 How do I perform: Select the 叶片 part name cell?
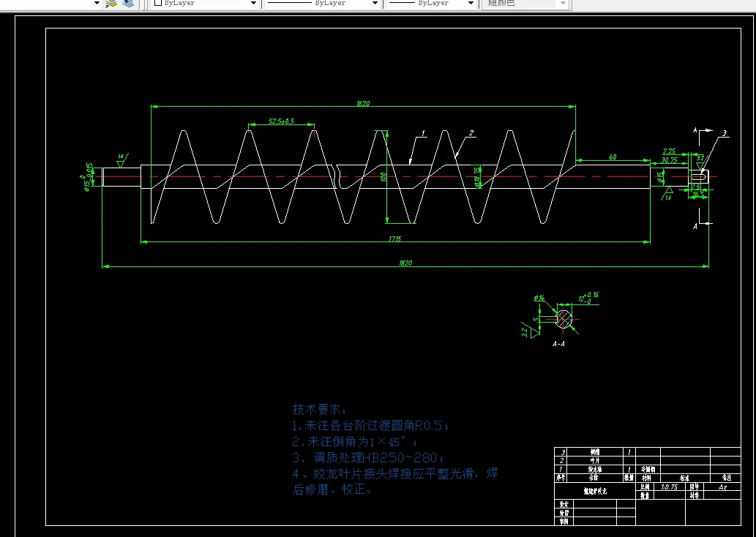click(x=594, y=460)
